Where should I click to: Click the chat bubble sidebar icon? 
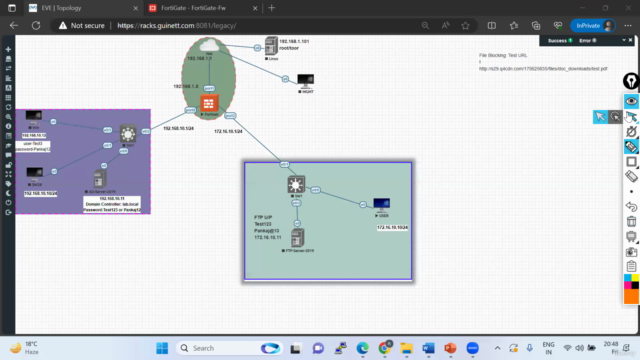point(8,155)
